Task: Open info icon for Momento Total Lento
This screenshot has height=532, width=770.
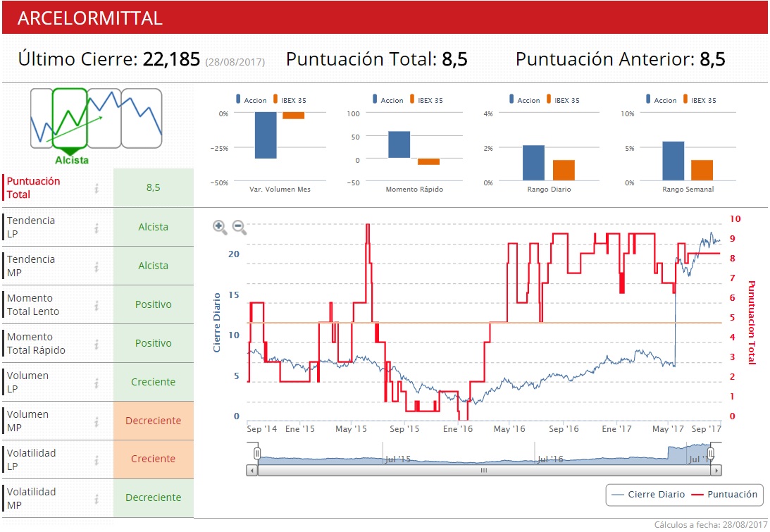Action: tap(97, 305)
